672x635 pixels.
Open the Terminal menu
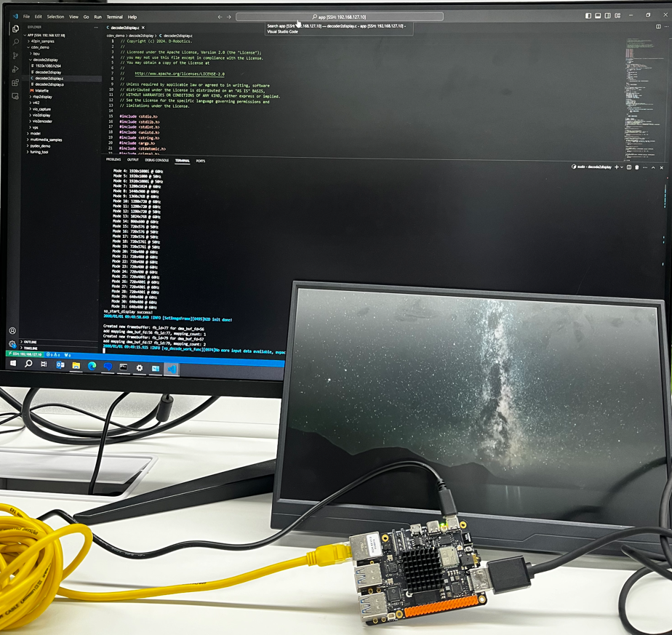[x=113, y=16]
